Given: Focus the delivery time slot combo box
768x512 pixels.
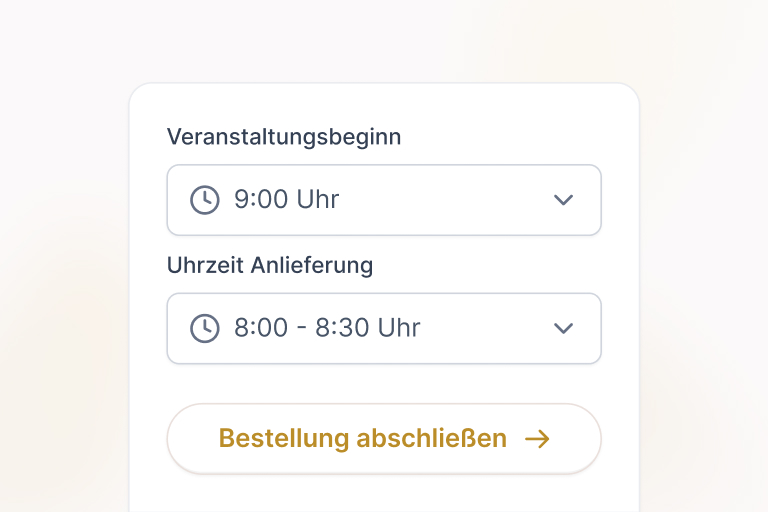Looking at the screenshot, I should tap(384, 328).
